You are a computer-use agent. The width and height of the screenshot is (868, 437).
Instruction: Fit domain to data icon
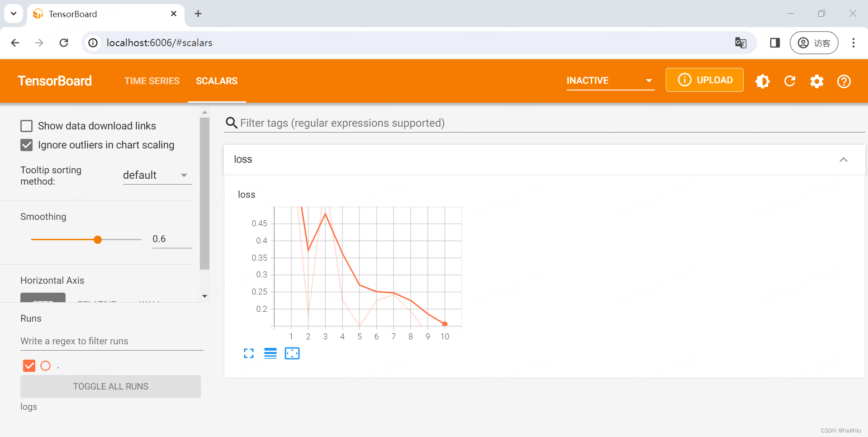(x=292, y=353)
